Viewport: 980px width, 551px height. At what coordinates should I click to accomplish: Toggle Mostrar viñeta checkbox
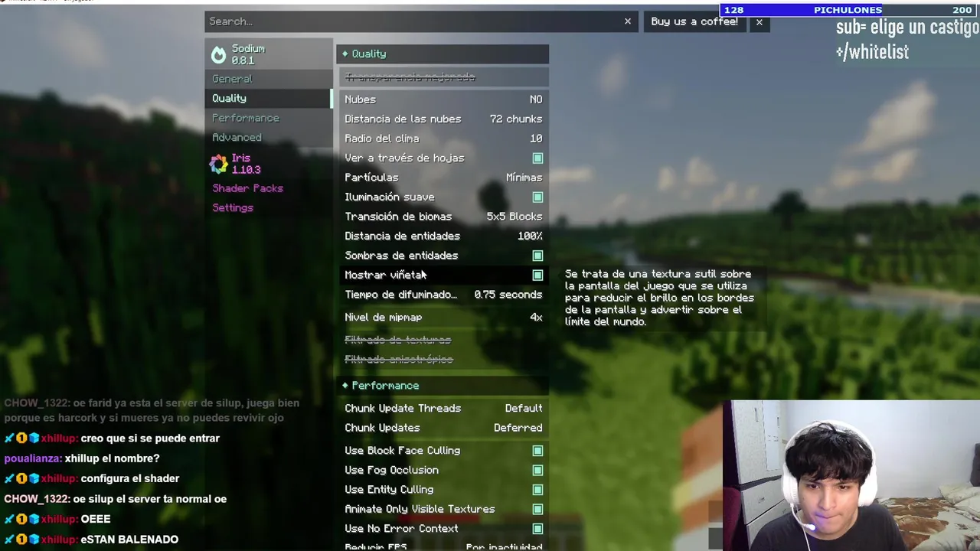[537, 275]
